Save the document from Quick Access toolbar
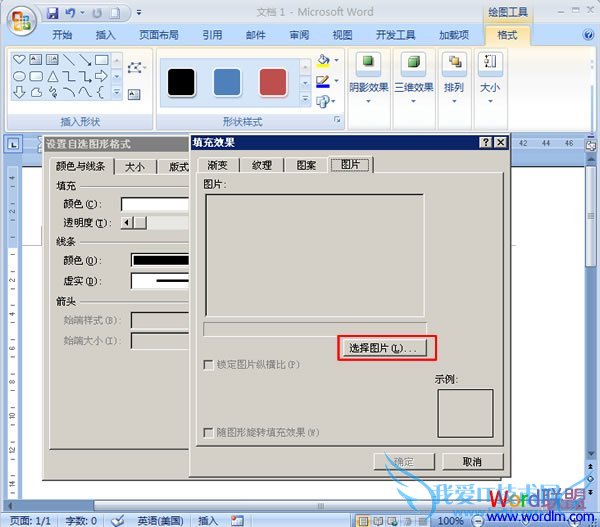Screen dimensions: 600x527 click(52, 13)
